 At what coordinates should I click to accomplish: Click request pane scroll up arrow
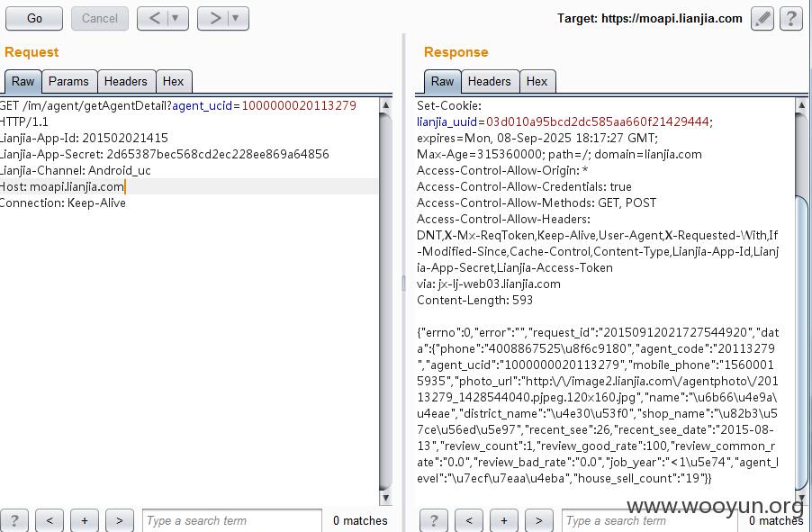(385, 105)
